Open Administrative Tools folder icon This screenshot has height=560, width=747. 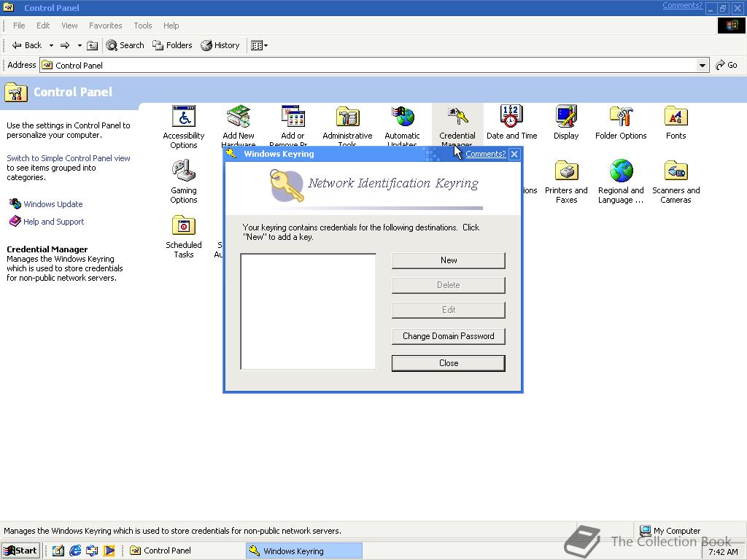click(x=347, y=117)
